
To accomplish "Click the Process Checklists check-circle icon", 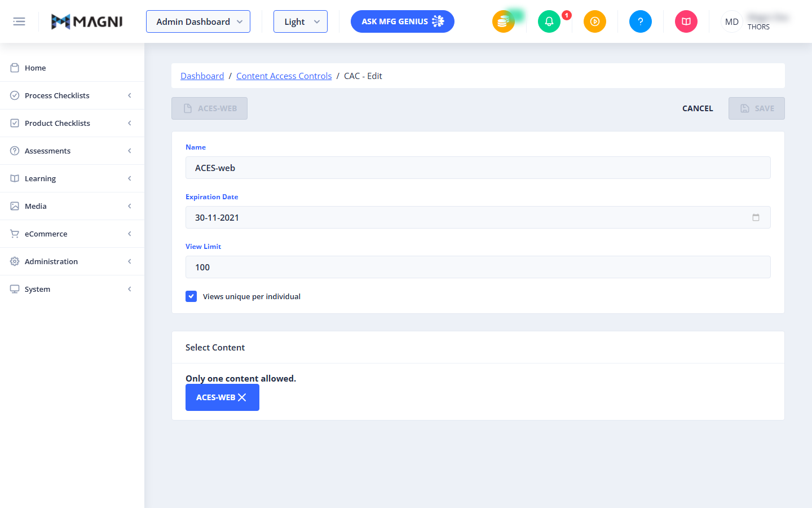I will 15,95.
